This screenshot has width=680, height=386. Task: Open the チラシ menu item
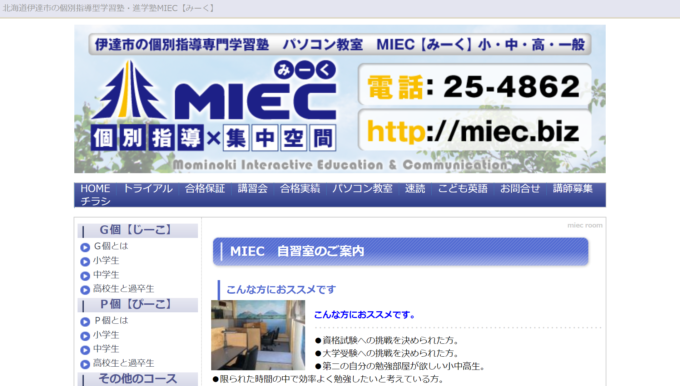(x=95, y=201)
